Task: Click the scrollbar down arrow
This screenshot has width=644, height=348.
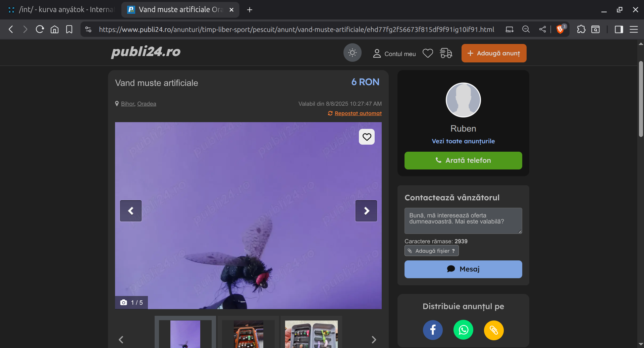Action: [x=641, y=344]
